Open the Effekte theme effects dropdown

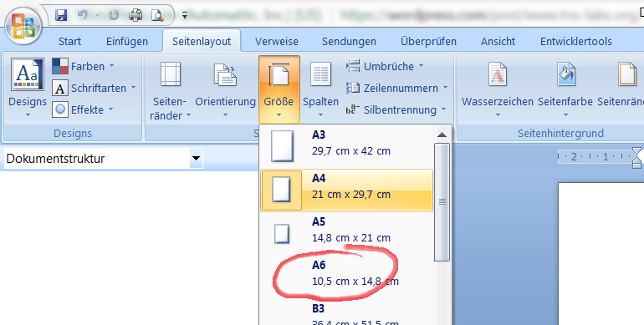tap(83, 109)
